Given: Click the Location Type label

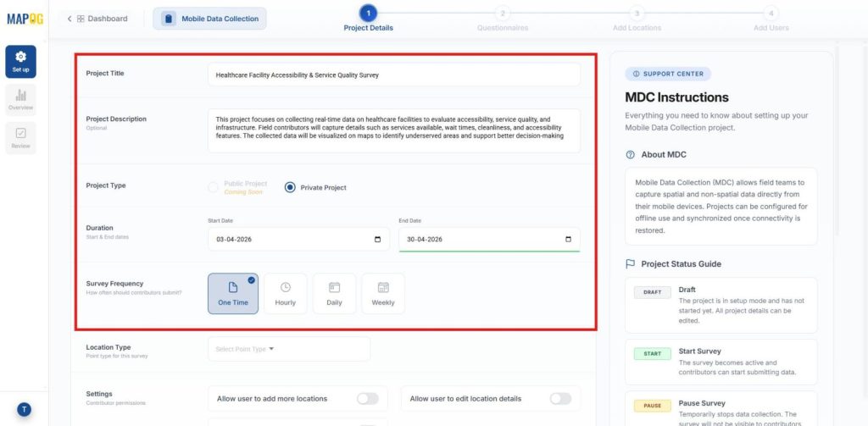Looking at the screenshot, I should pos(108,347).
